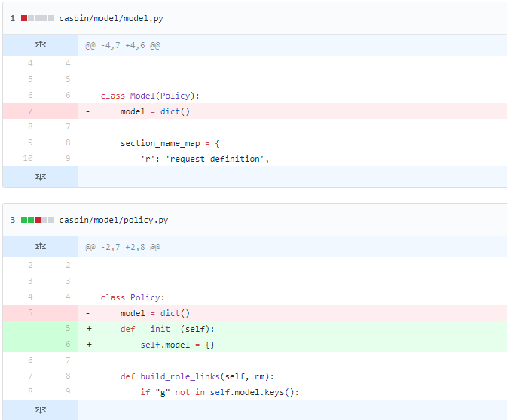Click added line number for self.model line

(68, 344)
